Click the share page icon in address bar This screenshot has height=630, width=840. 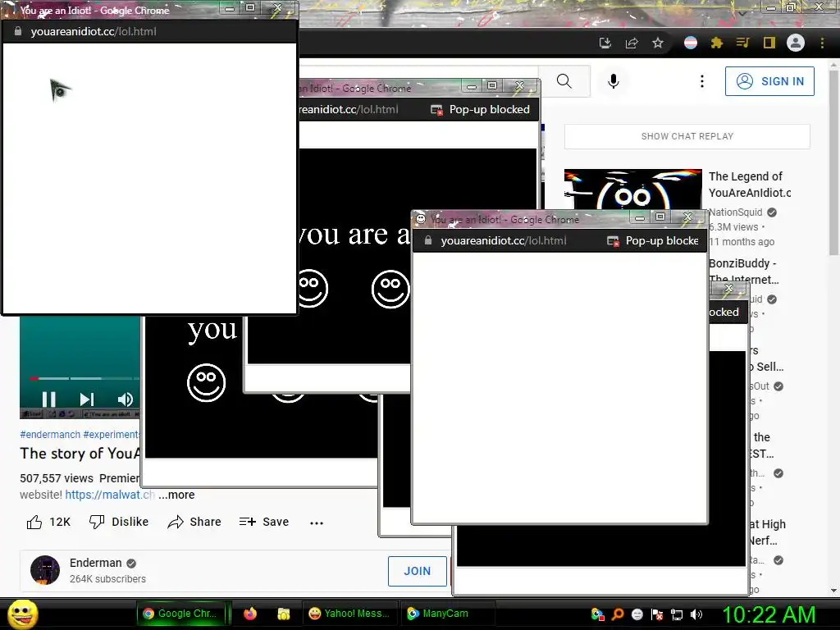(632, 43)
